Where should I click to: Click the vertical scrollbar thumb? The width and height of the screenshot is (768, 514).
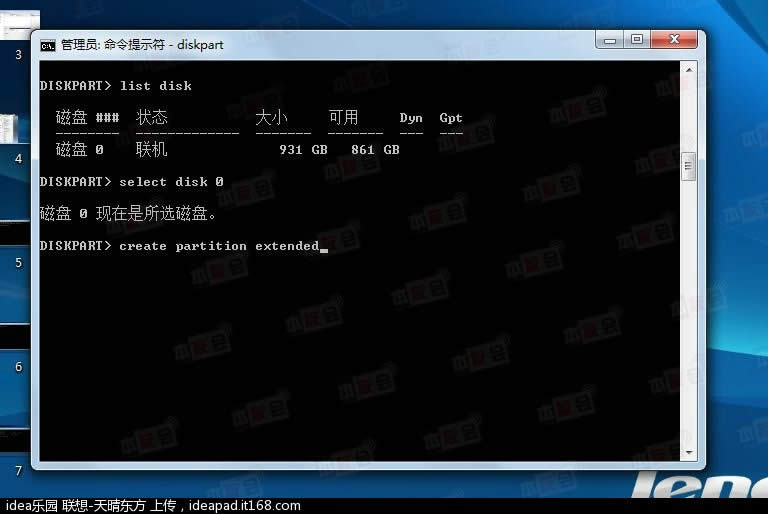(x=688, y=167)
